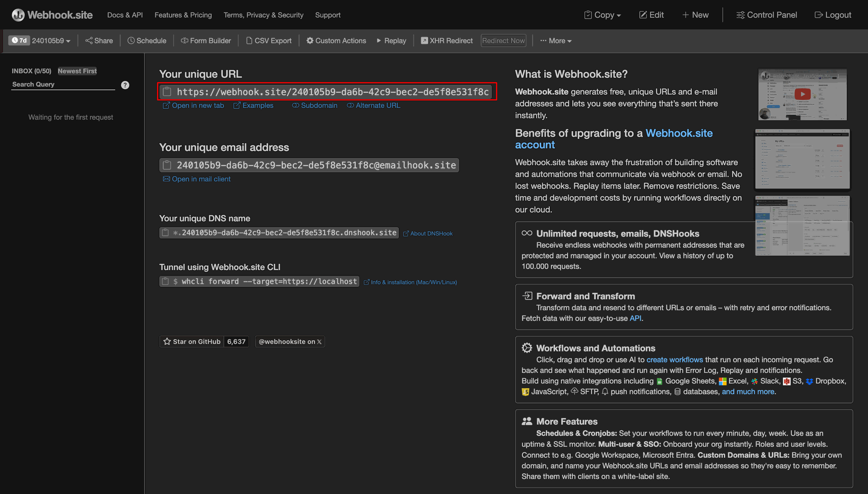Open Terms, Privacy & Security page
868x494 pixels.
pos(264,15)
